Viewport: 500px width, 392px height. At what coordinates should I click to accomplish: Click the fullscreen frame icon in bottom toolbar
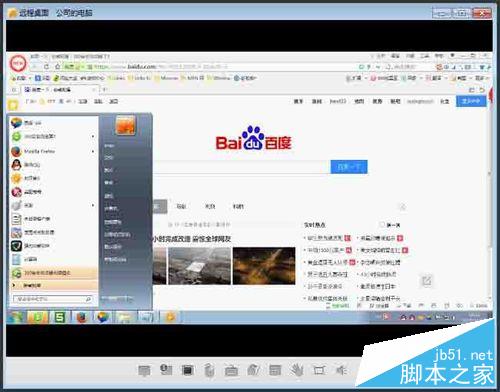point(319,370)
